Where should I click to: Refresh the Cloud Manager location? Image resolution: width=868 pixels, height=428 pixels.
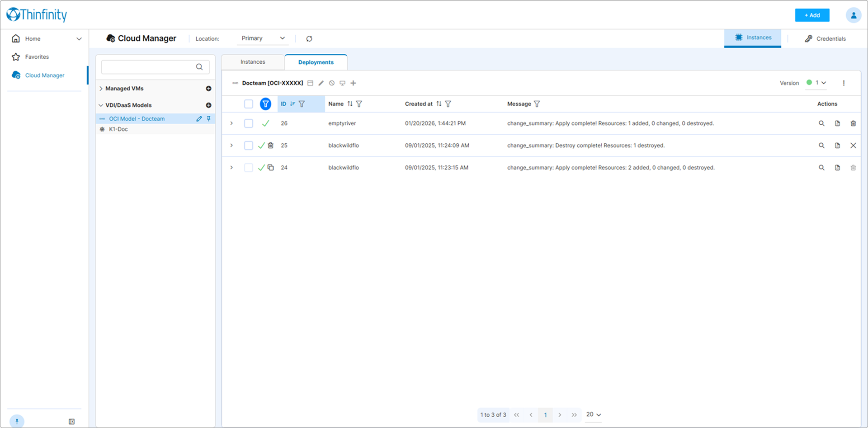pyautogui.click(x=309, y=39)
